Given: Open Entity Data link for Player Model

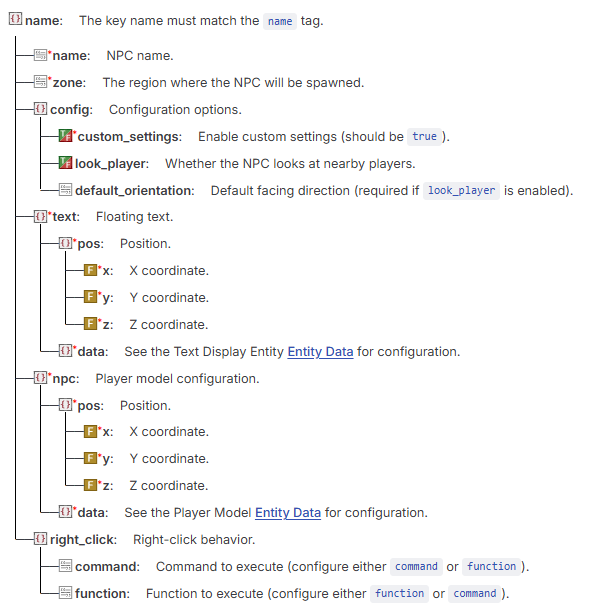Looking at the screenshot, I should (x=288, y=513).
